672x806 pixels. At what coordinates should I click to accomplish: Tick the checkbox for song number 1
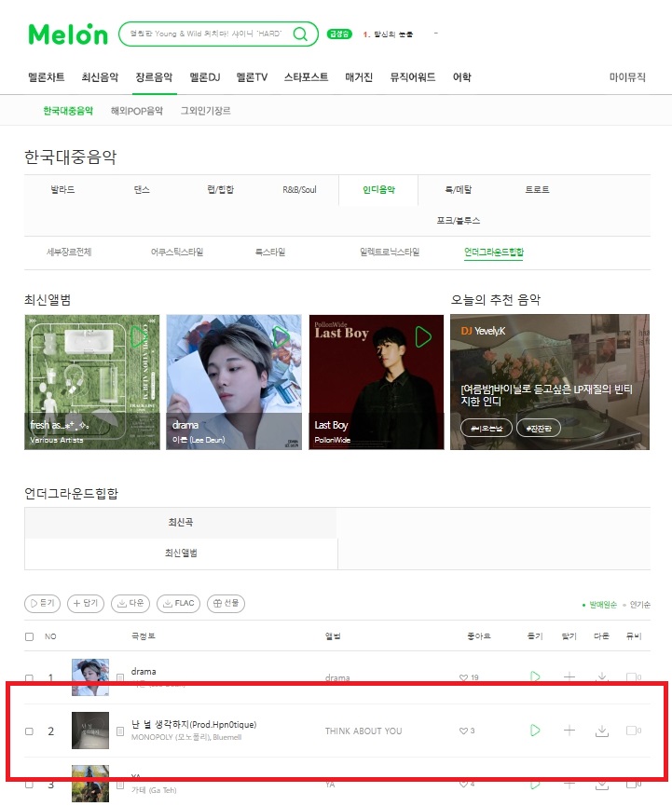(29, 677)
